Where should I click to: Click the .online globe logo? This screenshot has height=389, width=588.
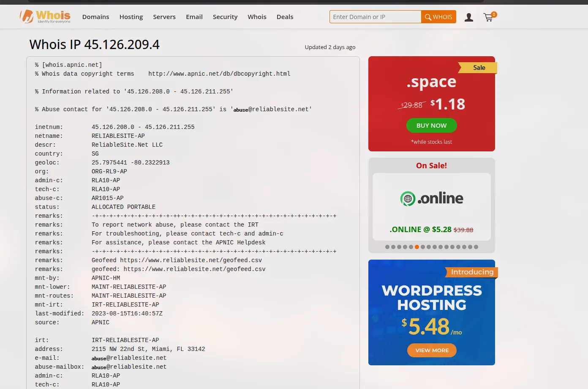tap(408, 198)
